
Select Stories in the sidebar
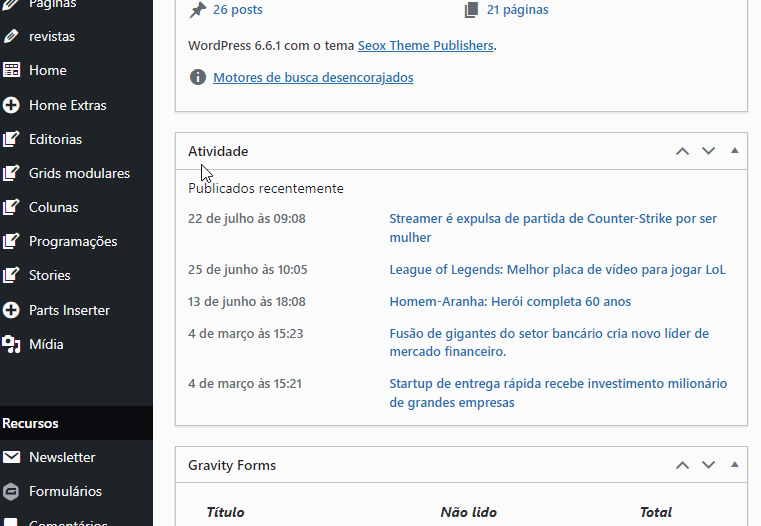(50, 275)
